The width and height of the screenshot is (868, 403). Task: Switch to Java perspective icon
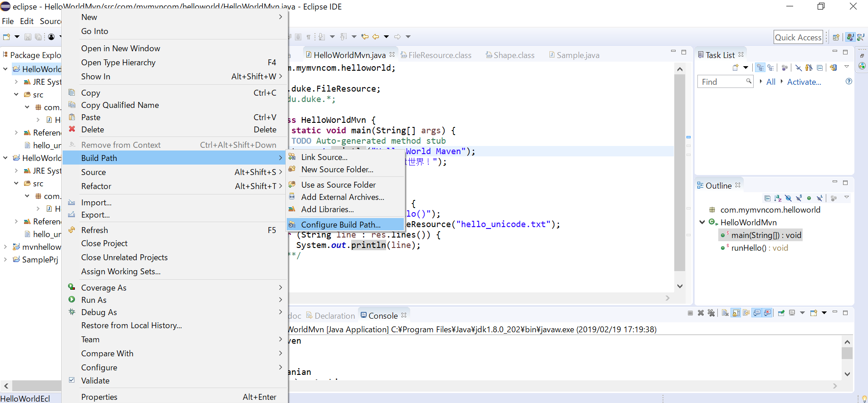click(850, 37)
